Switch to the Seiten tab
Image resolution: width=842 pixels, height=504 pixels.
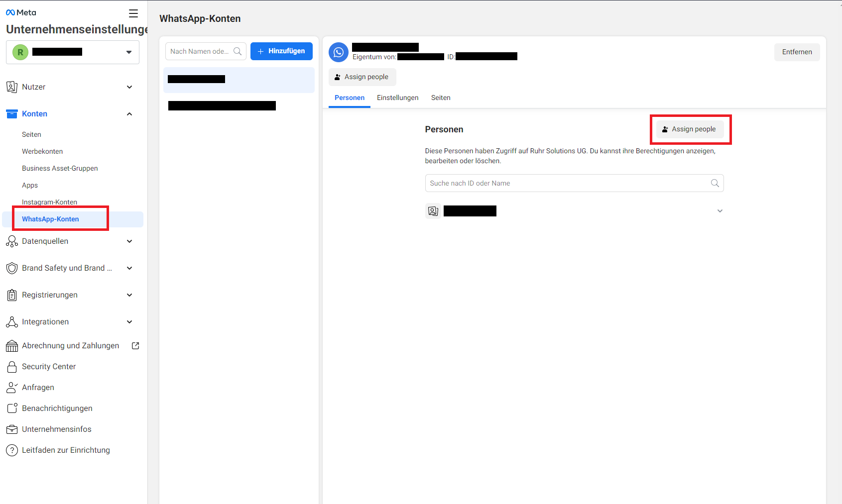[441, 98]
